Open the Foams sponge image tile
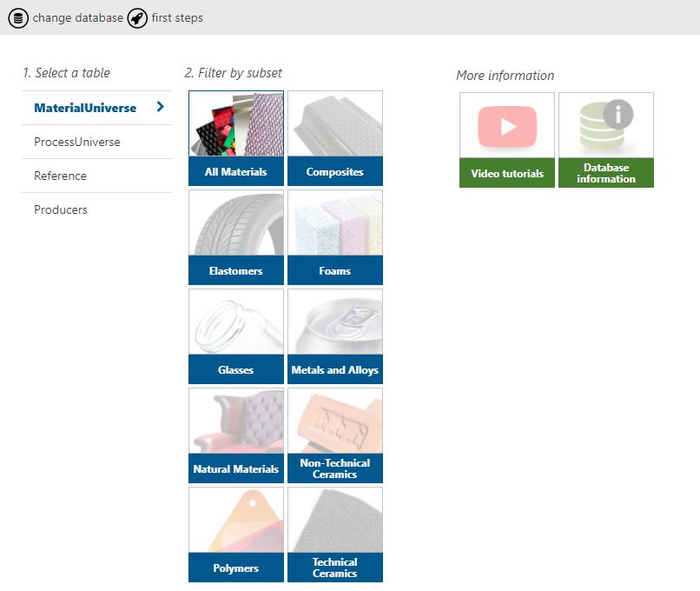This screenshot has width=700, height=591. pyautogui.click(x=335, y=222)
